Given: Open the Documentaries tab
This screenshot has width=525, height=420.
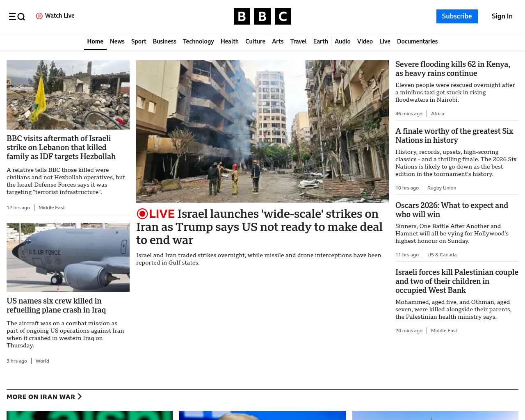Looking at the screenshot, I should pyautogui.click(x=417, y=41).
